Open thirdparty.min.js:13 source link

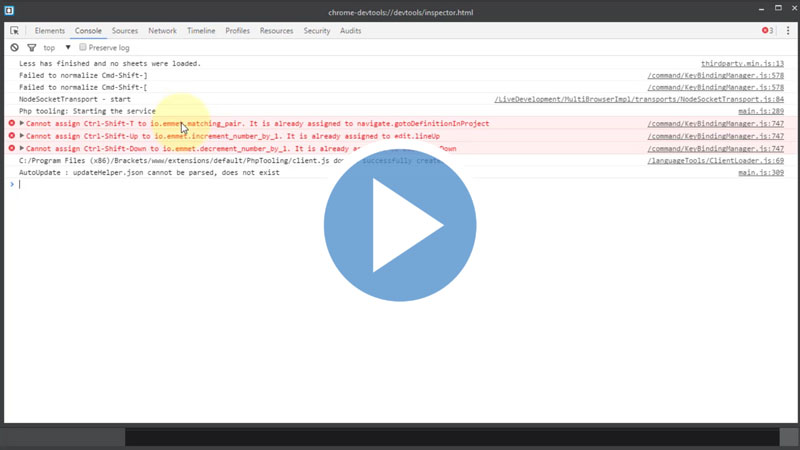click(x=742, y=63)
